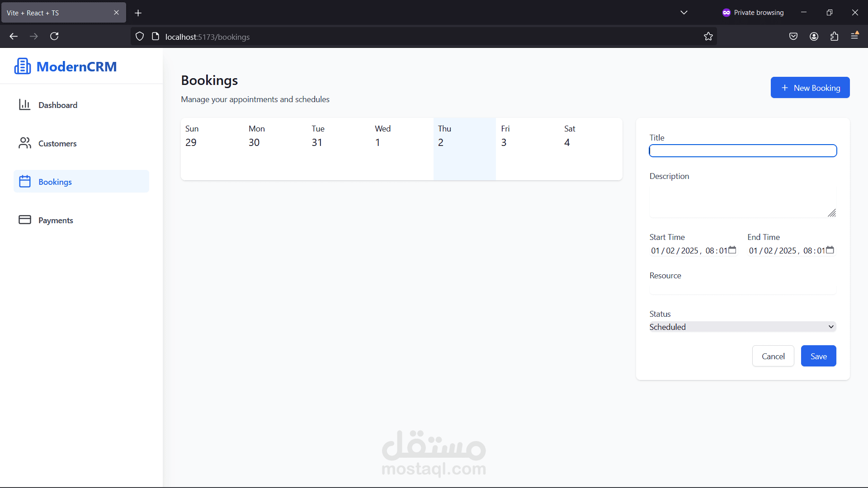Bookmark page with star icon

click(708, 37)
